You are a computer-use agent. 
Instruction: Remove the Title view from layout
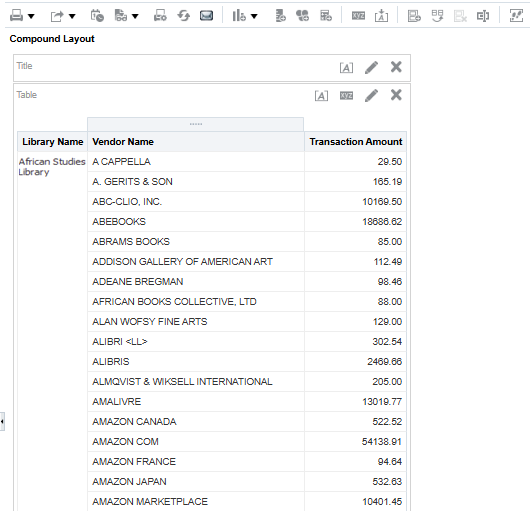click(396, 67)
